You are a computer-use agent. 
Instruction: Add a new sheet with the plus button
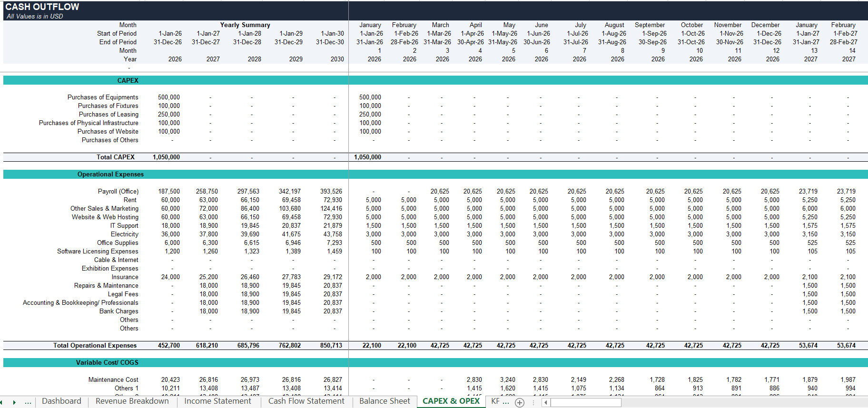tap(520, 403)
